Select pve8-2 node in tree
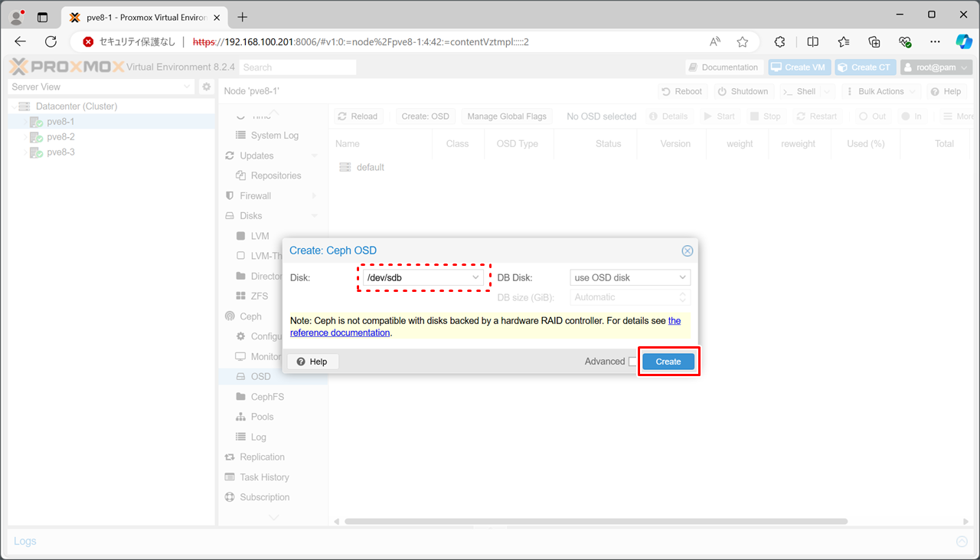The image size is (980, 560). 60,137
